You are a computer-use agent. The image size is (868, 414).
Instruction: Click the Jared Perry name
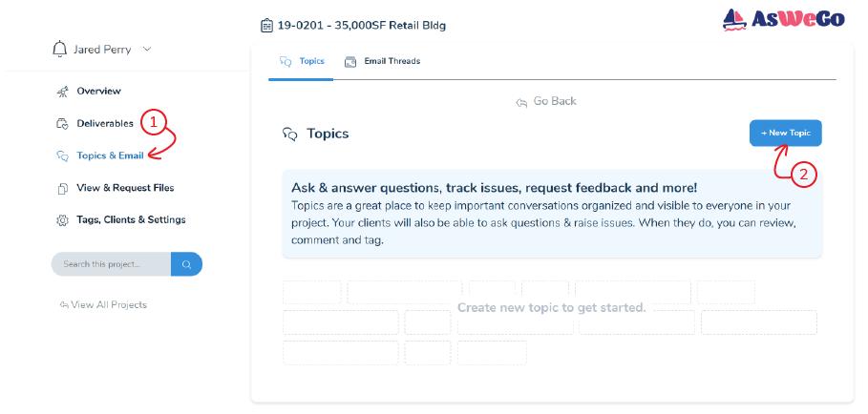[x=102, y=50]
